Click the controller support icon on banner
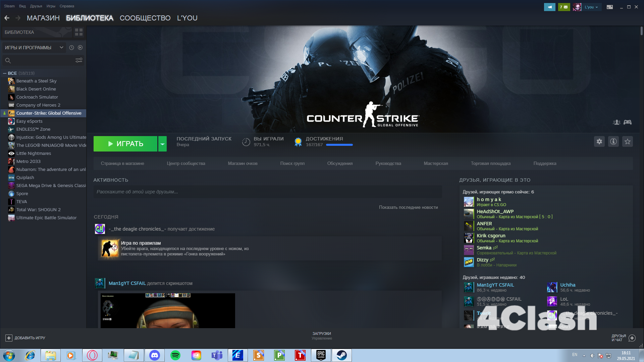The image size is (644, 362). pos(628,122)
